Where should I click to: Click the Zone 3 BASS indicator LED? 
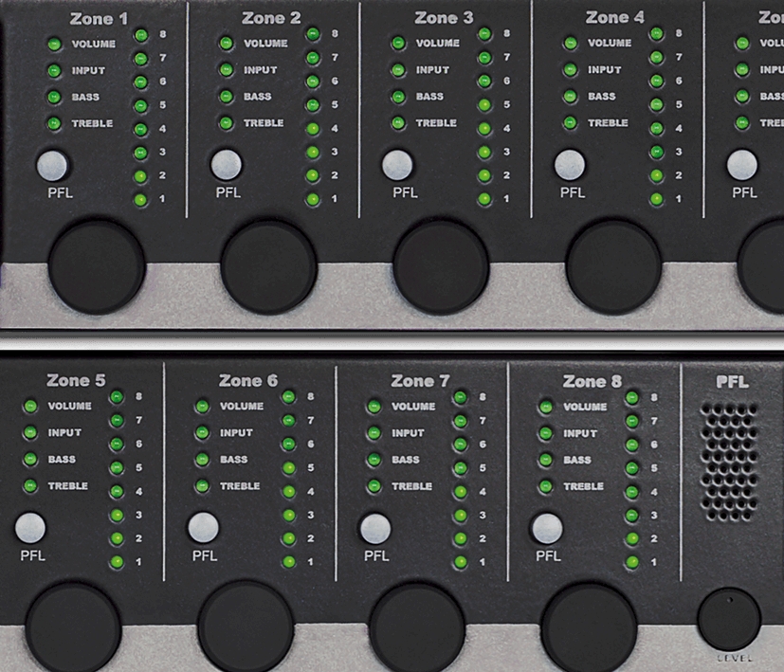[x=398, y=97]
